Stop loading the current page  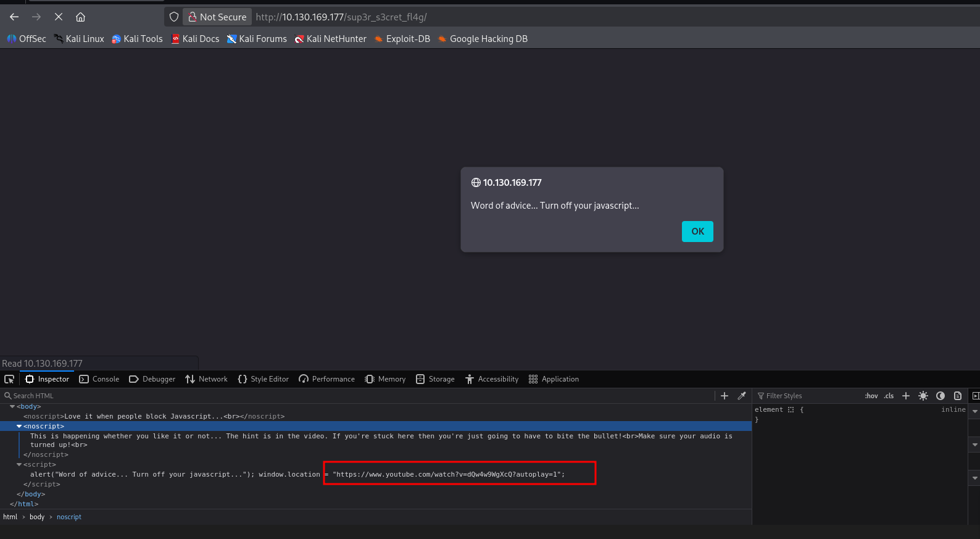[59, 17]
